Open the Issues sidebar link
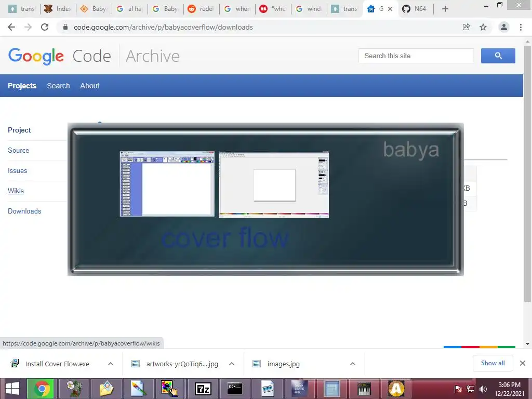 click(17, 170)
